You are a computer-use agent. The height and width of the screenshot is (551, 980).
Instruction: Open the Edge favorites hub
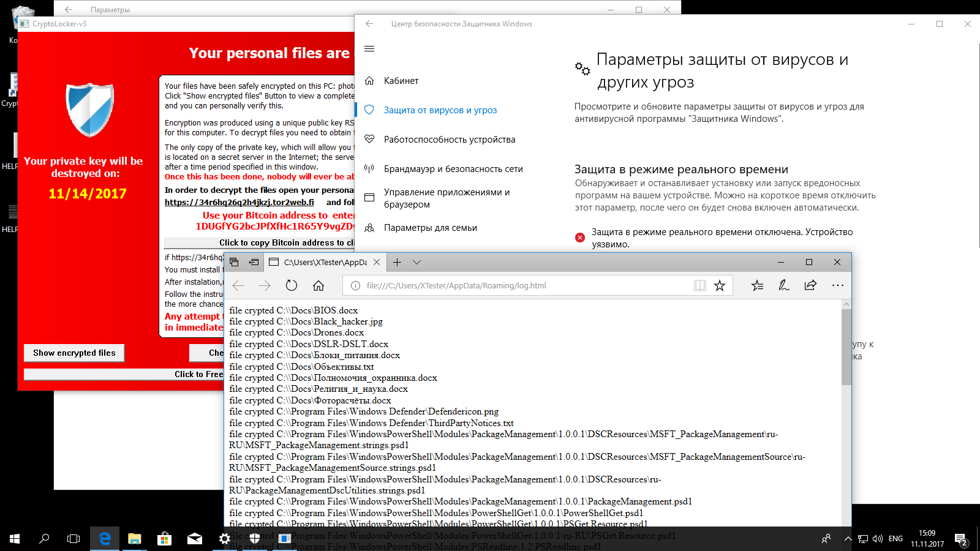(758, 285)
